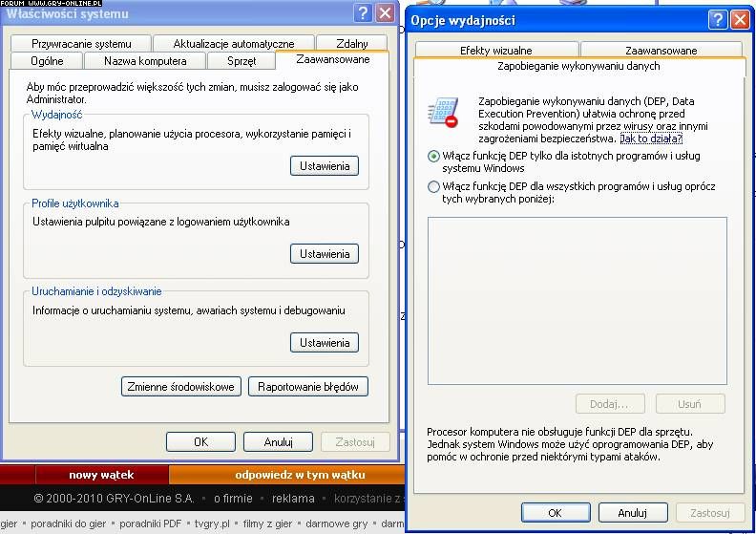
Task: Open Ustawienia in the Wydajność section
Action: (x=324, y=166)
